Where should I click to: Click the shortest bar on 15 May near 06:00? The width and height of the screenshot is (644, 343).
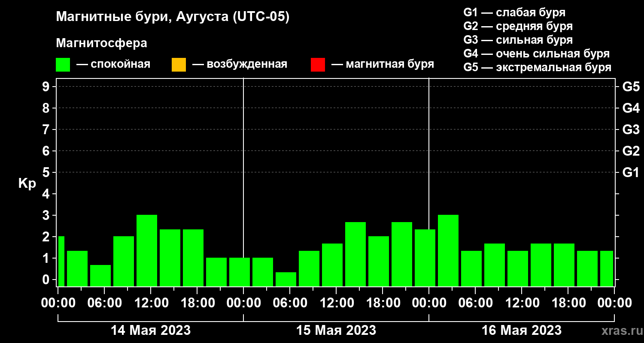pyautogui.click(x=286, y=279)
